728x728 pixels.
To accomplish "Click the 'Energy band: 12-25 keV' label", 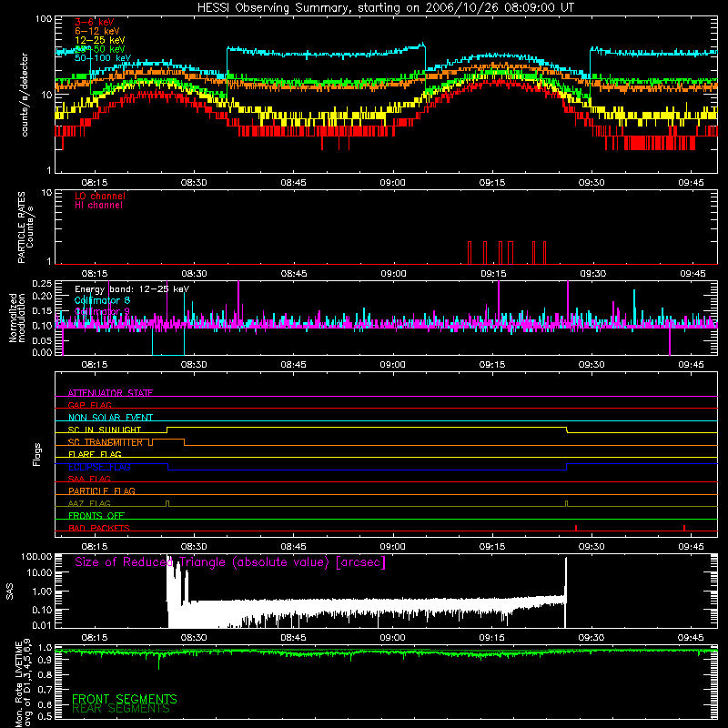I will coord(132,289).
